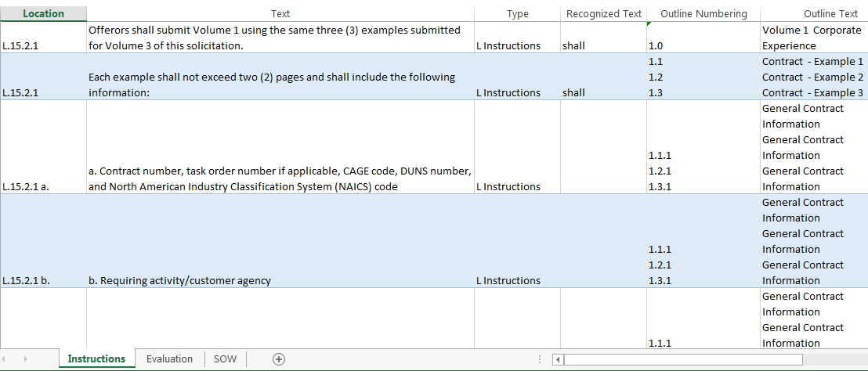Switch to the Evaluation sheet tab

pos(169,358)
